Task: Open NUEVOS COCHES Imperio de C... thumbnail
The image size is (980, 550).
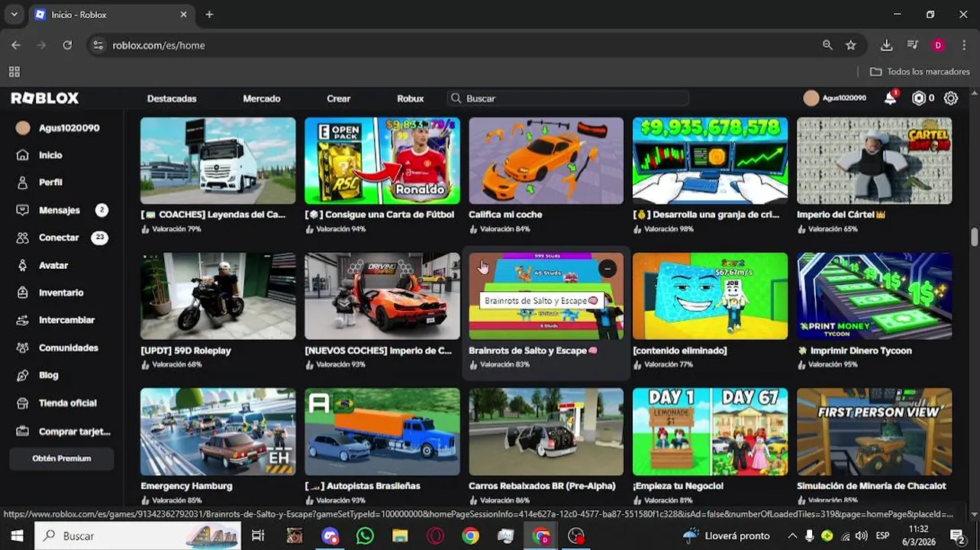Action: tap(382, 296)
